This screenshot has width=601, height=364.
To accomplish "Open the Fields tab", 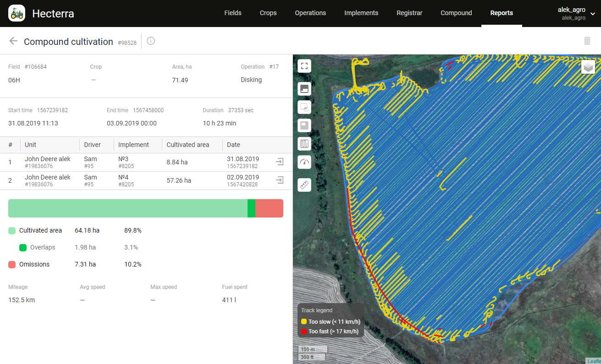I will click(233, 13).
